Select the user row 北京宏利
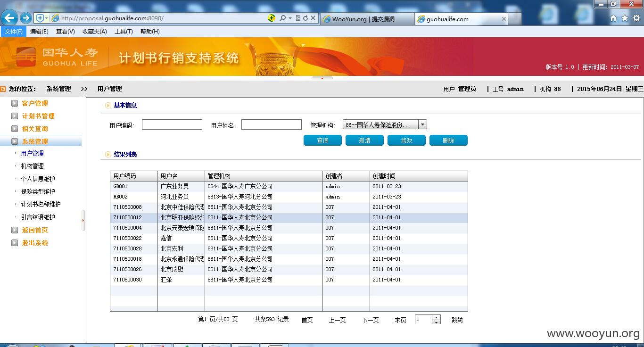 289,248
